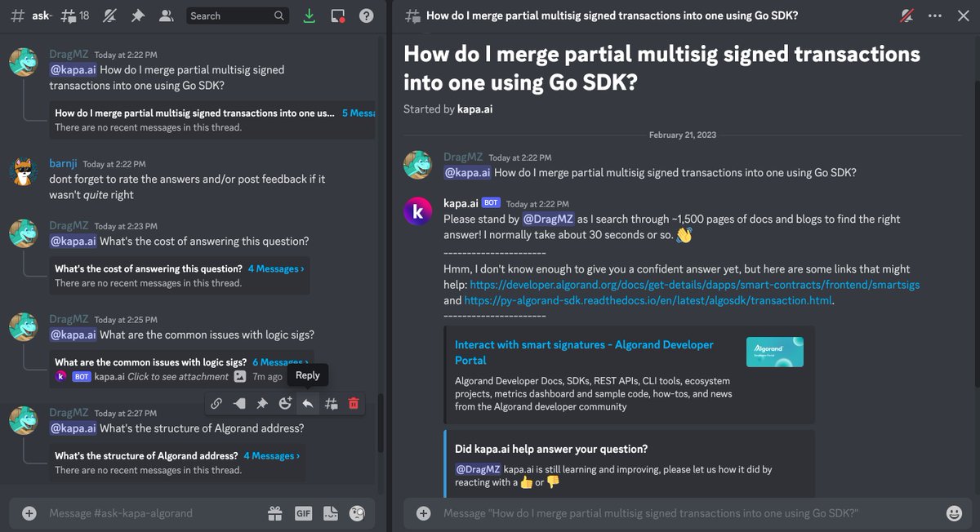This screenshot has height=532, width=980.
Task: Click the attachment image icon beside '7m ago'
Action: 239,377
